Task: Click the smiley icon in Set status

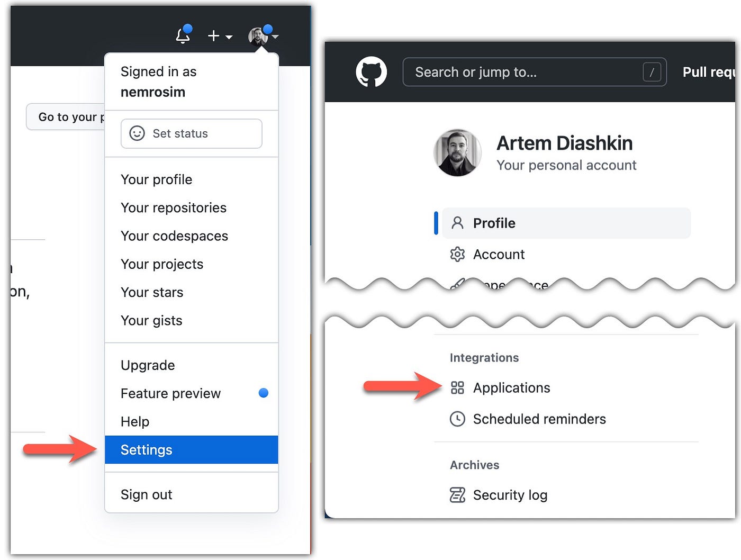Action: pyautogui.click(x=136, y=133)
